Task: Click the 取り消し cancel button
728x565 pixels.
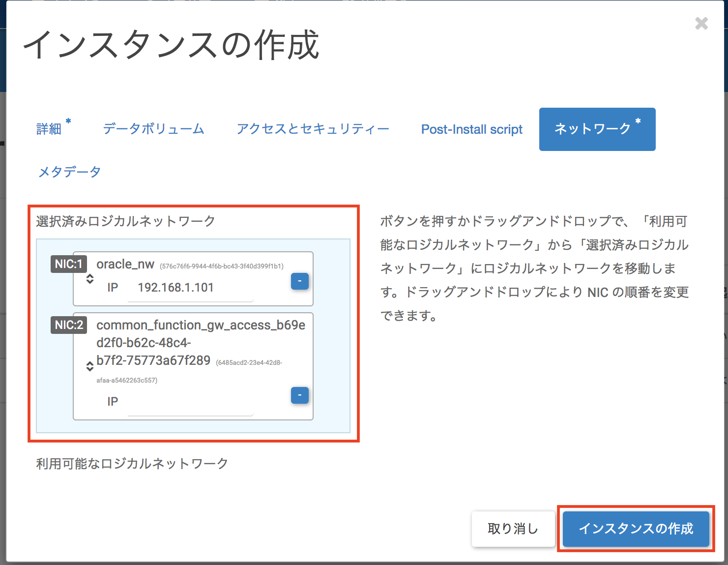Action: point(513,529)
